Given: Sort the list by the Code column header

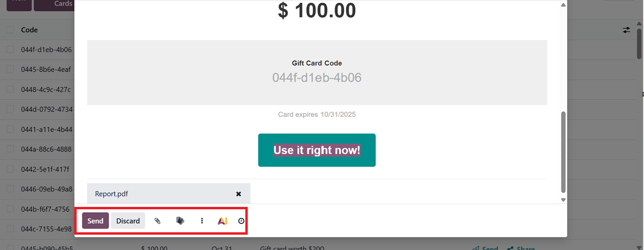Looking at the screenshot, I should tap(29, 30).
